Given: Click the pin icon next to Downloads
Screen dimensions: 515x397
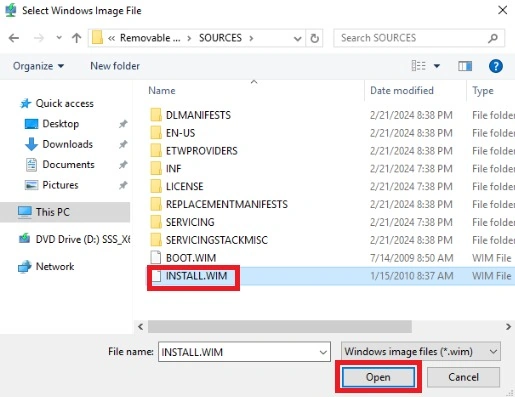Looking at the screenshot, I should tap(123, 144).
